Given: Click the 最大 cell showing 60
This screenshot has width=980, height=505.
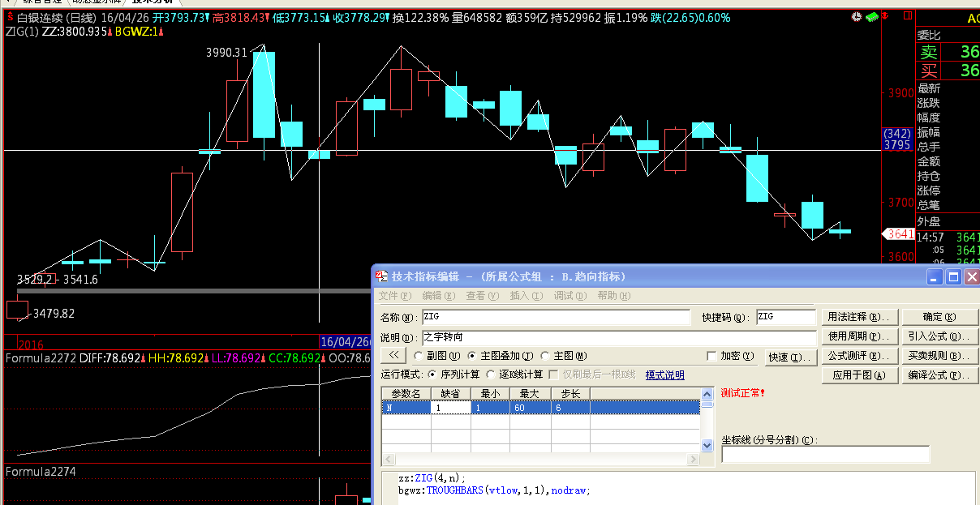Looking at the screenshot, I should click(530, 408).
